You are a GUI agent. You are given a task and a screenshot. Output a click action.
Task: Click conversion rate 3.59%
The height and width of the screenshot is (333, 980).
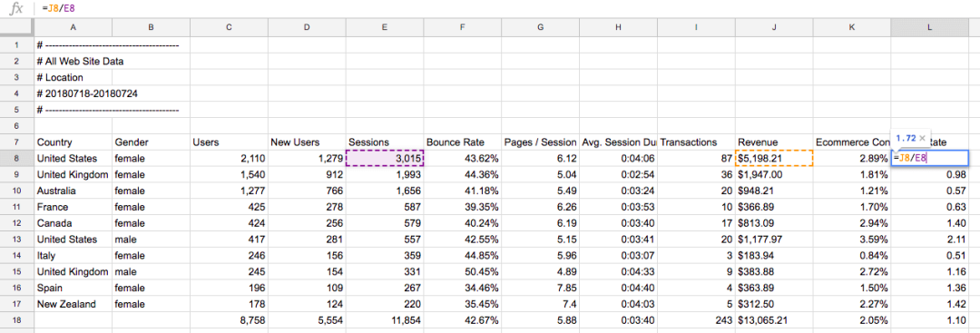click(x=852, y=240)
